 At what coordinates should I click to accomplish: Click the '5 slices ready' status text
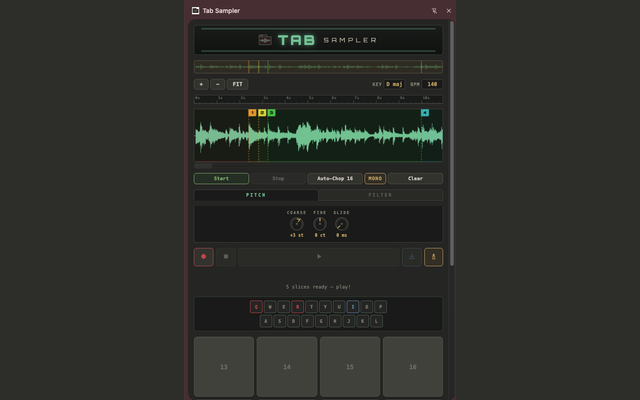point(318,287)
